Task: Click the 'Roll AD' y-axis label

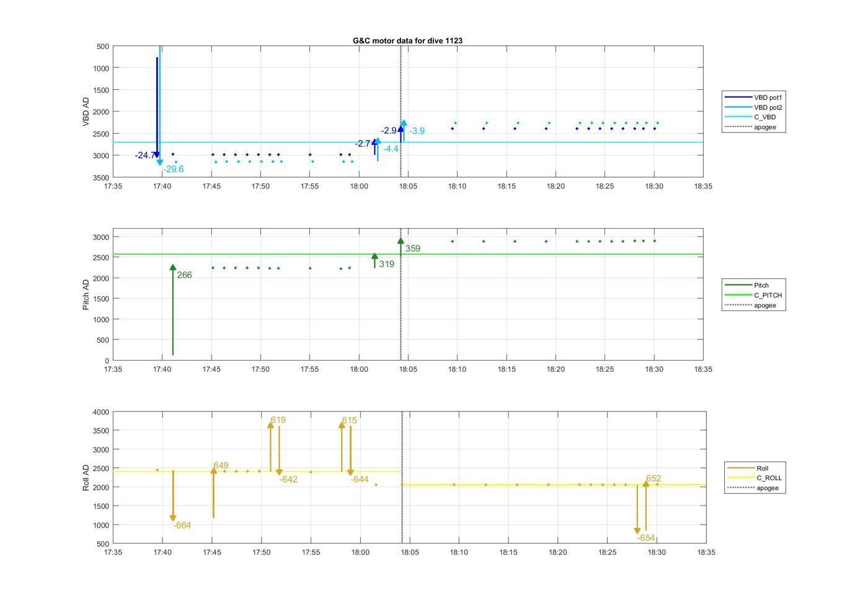Action: pos(86,477)
